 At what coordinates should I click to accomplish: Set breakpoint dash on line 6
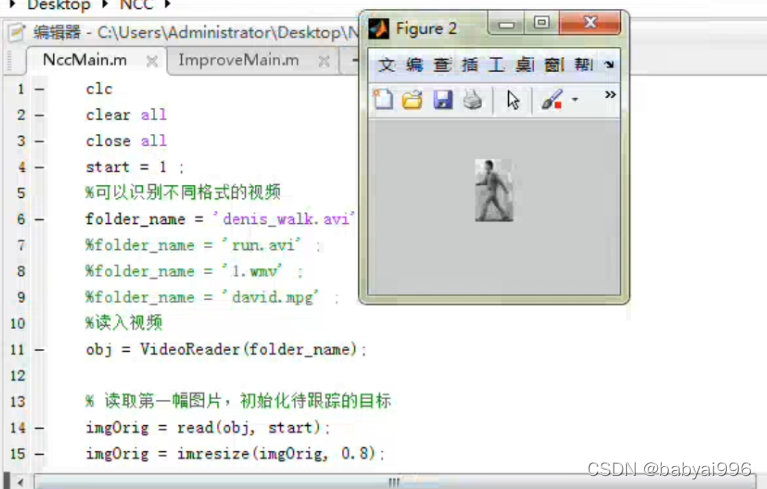40,220
